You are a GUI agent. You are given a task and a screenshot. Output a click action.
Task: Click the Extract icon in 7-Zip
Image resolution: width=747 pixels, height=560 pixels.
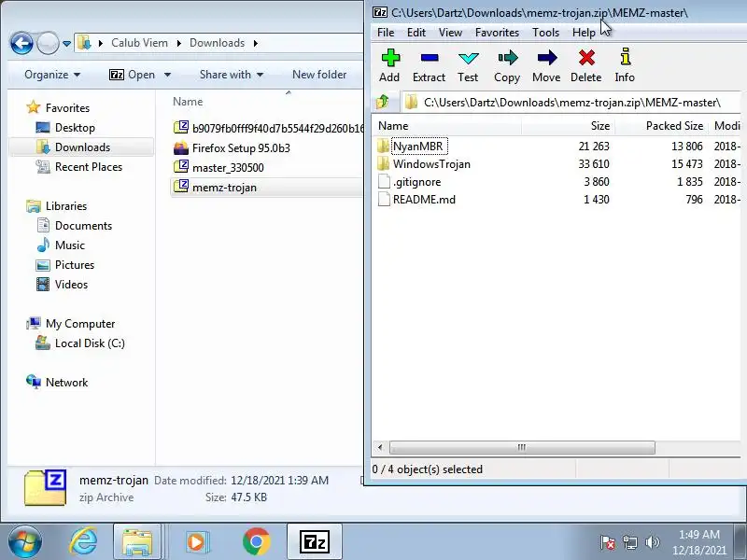click(x=430, y=58)
